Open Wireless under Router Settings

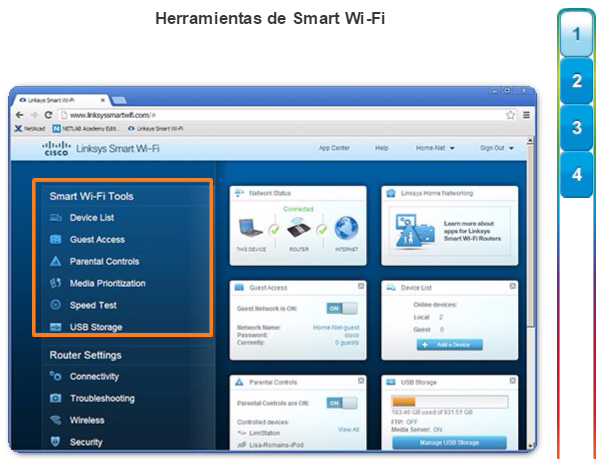click(x=87, y=420)
